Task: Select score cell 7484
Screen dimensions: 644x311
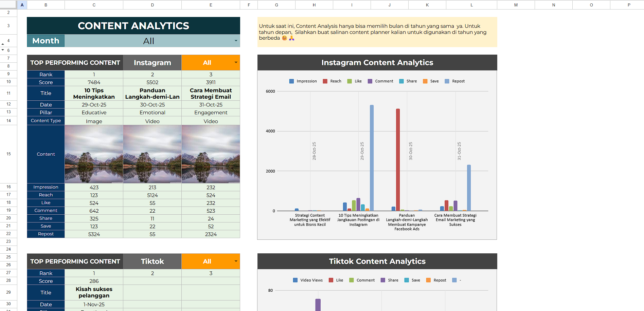Action: pos(94,82)
